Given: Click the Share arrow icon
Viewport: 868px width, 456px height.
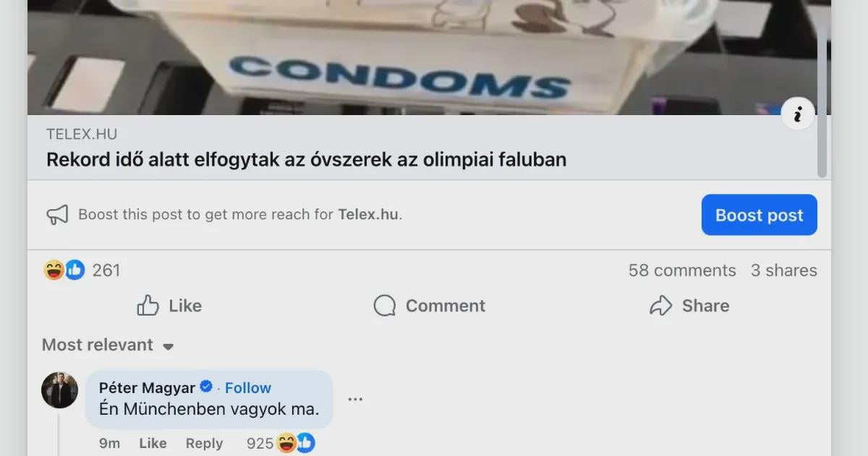Looking at the screenshot, I should click(x=661, y=305).
